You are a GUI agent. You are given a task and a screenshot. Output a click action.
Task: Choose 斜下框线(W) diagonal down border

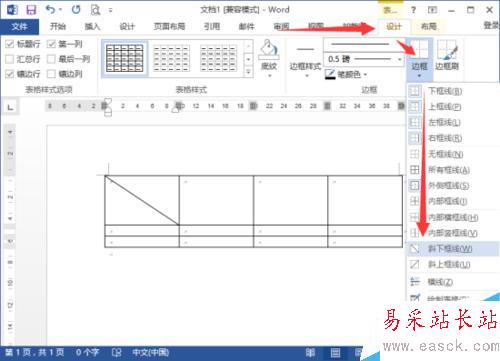(x=453, y=249)
